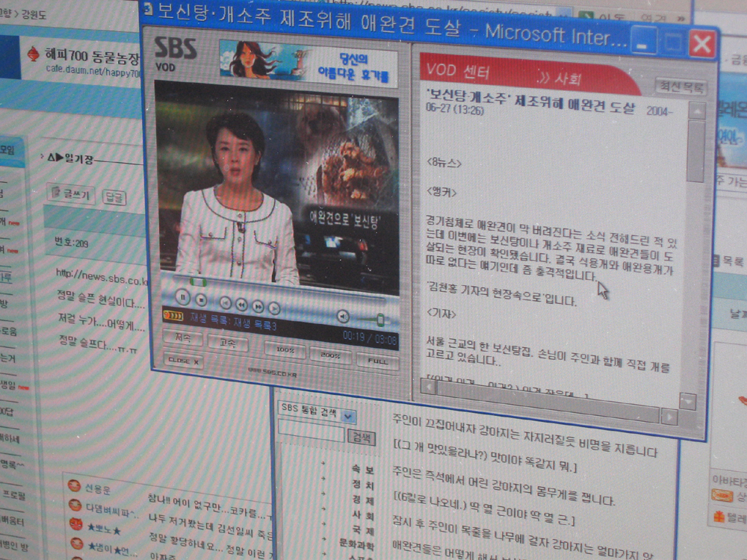Stop the SBS VOD video
This screenshot has width=747, height=560.
[x=202, y=299]
